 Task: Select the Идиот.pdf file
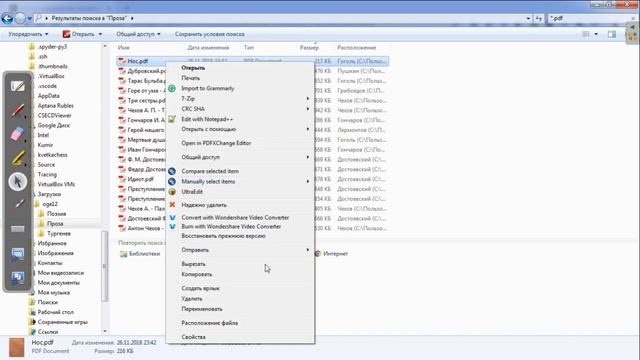tap(140, 179)
